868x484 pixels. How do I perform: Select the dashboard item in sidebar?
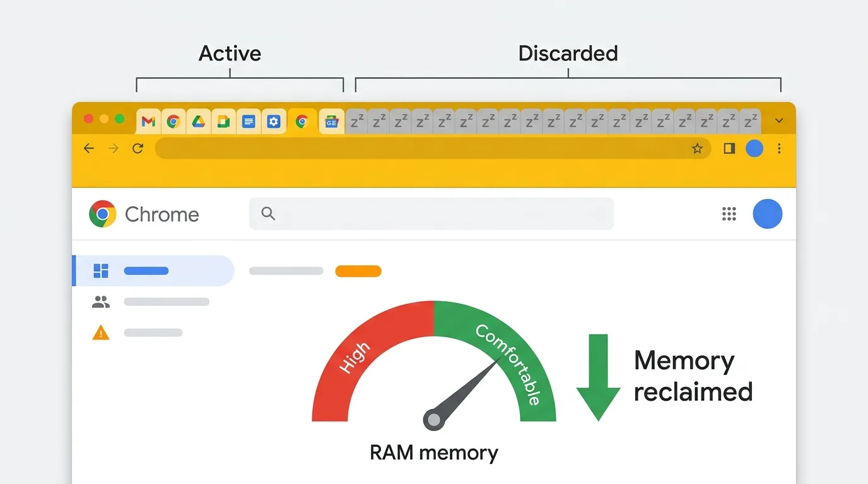coord(153,271)
